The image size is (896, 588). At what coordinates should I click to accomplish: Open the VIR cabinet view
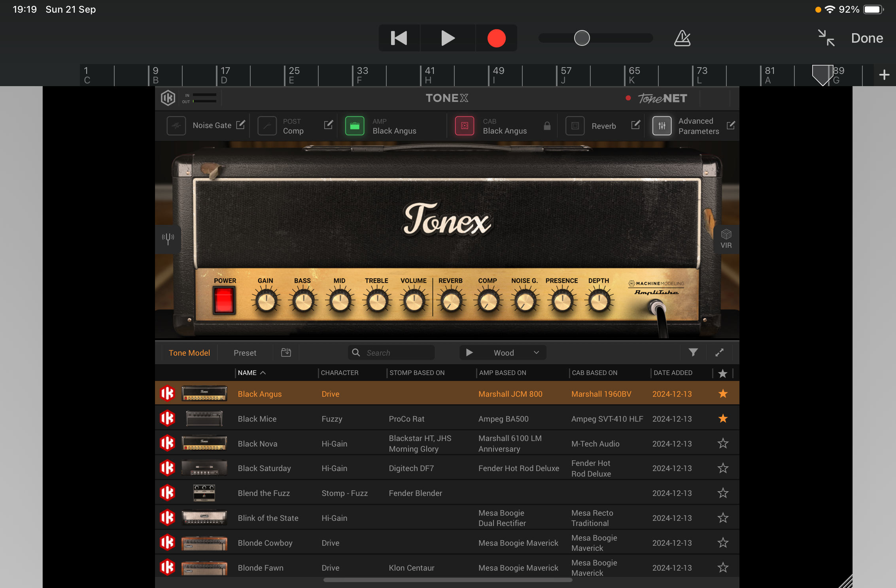(x=726, y=239)
